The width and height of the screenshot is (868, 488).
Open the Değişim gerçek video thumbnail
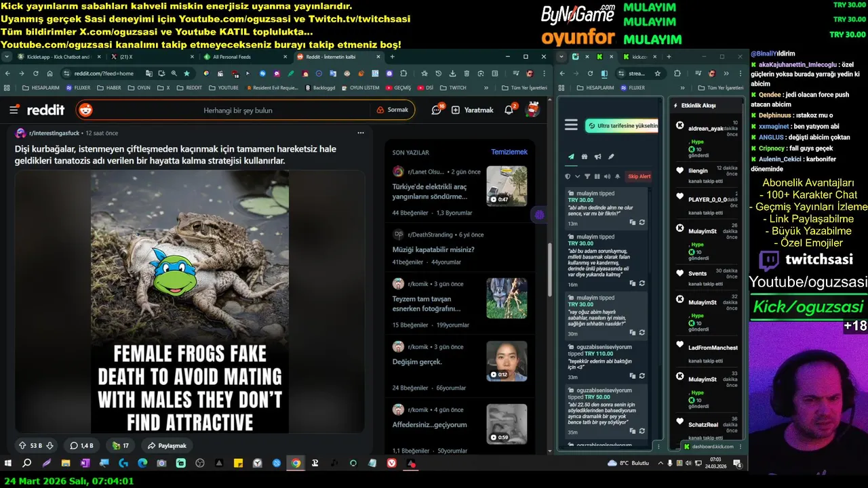[x=507, y=361]
